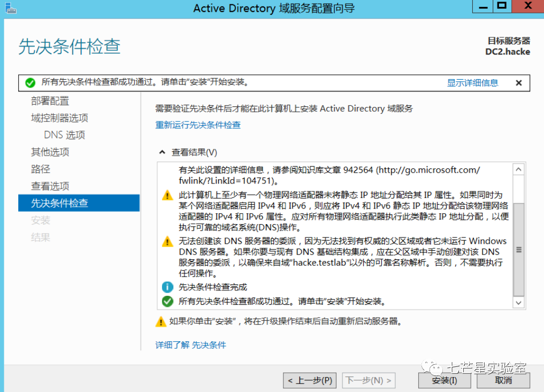Click results scrollbar down arrow
This screenshot has width=544, height=392.
click(x=519, y=303)
